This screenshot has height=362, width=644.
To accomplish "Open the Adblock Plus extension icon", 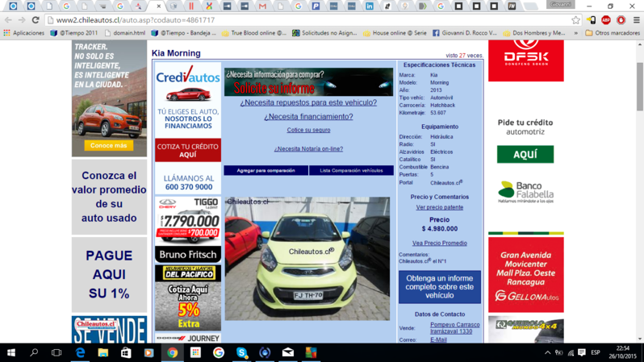I will (x=606, y=19).
